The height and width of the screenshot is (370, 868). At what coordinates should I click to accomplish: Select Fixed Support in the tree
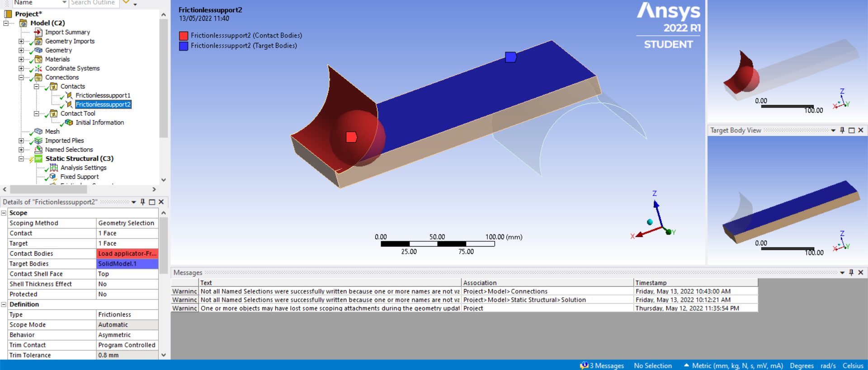[x=80, y=177]
